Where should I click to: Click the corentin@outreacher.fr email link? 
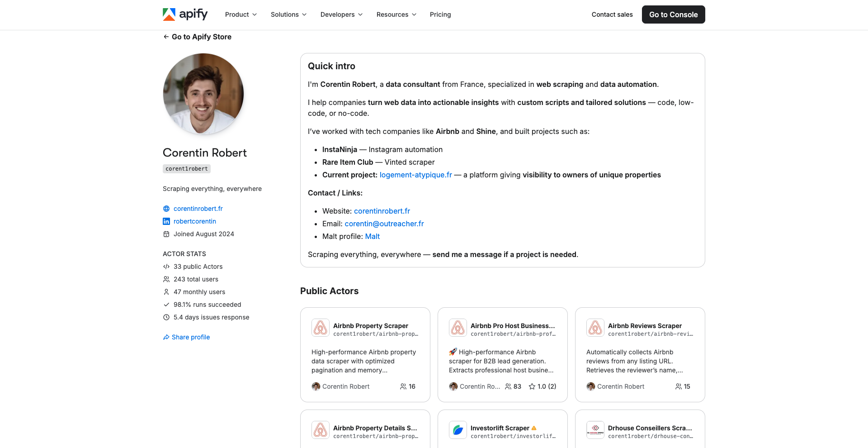pyautogui.click(x=384, y=224)
